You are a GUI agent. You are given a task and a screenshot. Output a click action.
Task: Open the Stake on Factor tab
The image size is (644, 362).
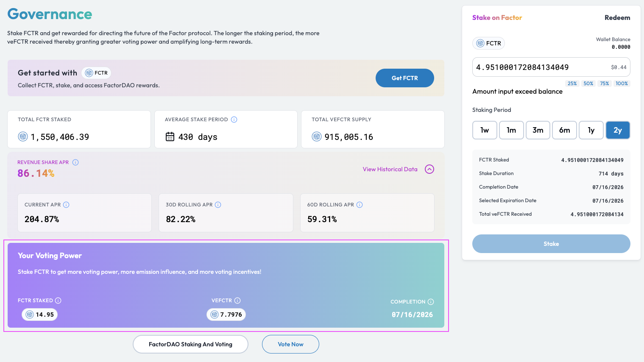click(x=497, y=18)
